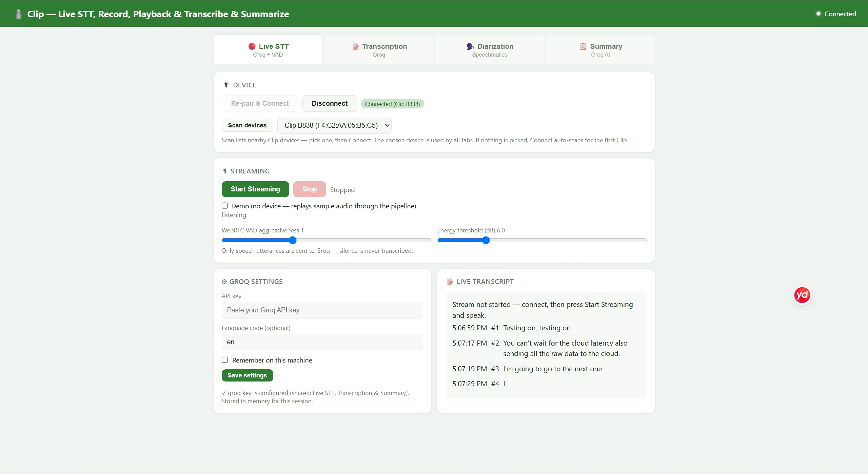Click the 5:07:29 PM #4 transcript row

546,384
